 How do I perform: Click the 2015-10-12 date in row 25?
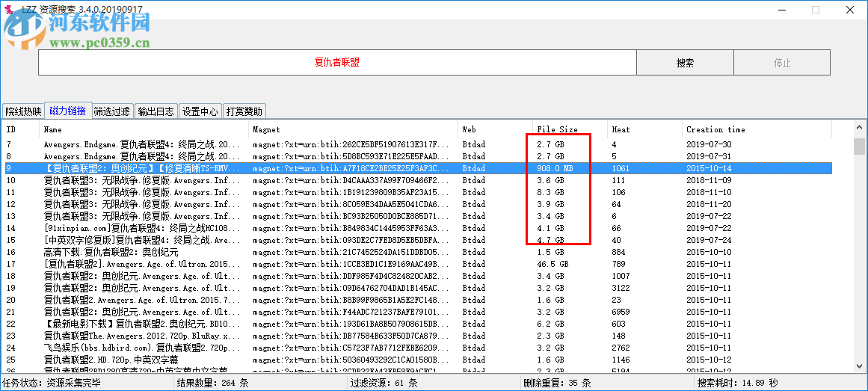pos(709,360)
